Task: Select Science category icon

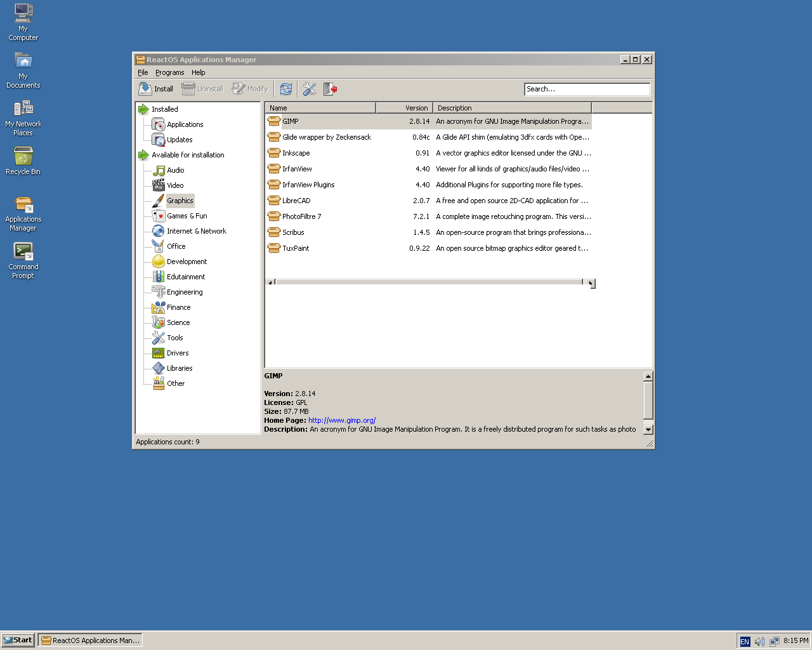Action: pos(159,322)
